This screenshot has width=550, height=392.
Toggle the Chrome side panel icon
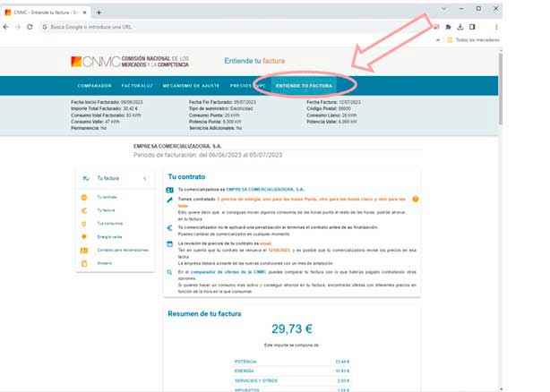tap(472, 27)
